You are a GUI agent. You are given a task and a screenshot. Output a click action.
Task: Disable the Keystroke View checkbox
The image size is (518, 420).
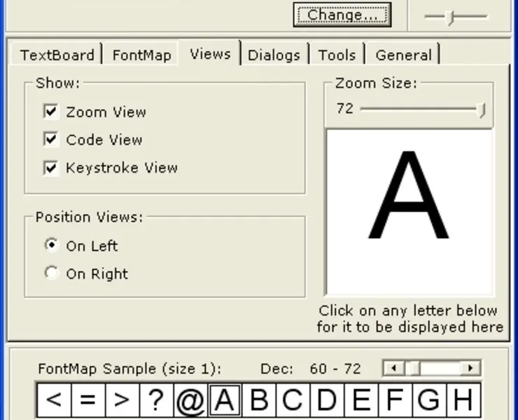pyautogui.click(x=51, y=168)
